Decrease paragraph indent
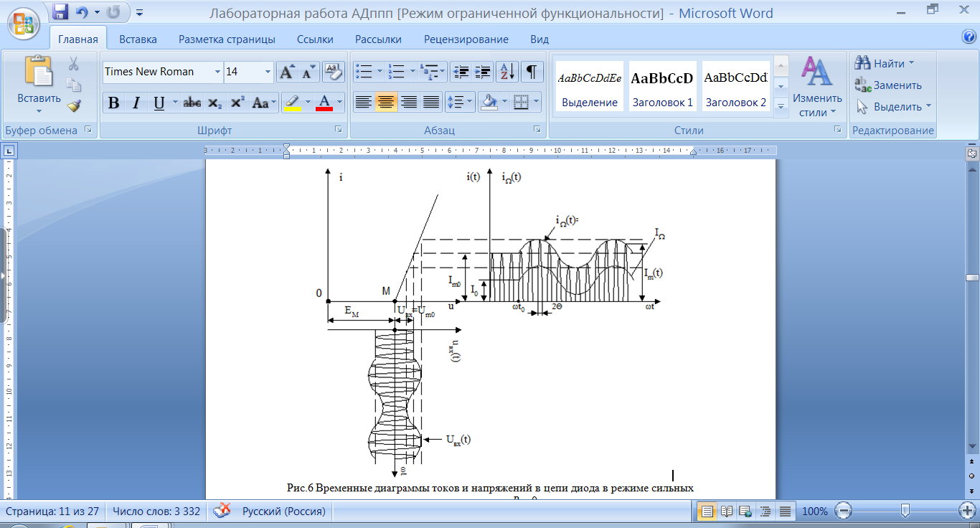980x528 pixels. click(x=461, y=72)
